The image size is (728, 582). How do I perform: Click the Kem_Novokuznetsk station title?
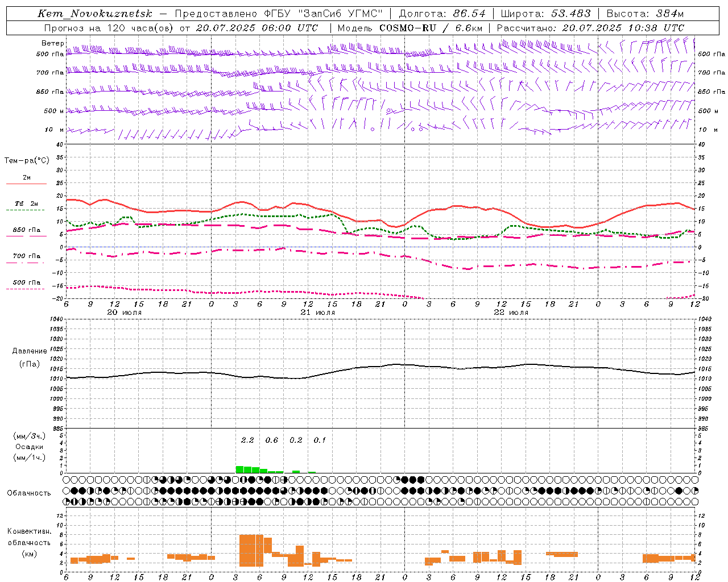tap(95, 14)
